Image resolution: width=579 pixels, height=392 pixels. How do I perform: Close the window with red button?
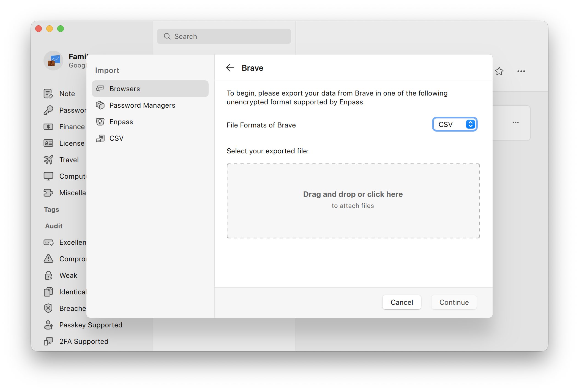click(39, 29)
